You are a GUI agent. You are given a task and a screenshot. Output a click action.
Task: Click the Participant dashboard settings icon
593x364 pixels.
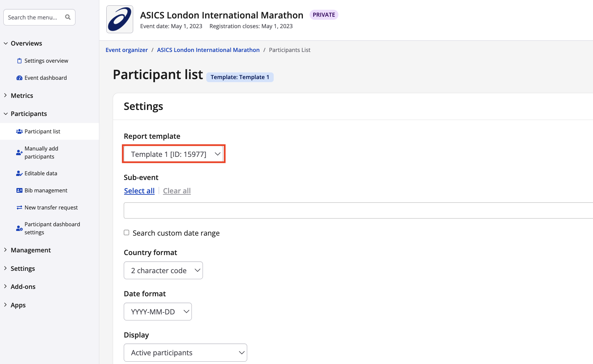(x=19, y=228)
